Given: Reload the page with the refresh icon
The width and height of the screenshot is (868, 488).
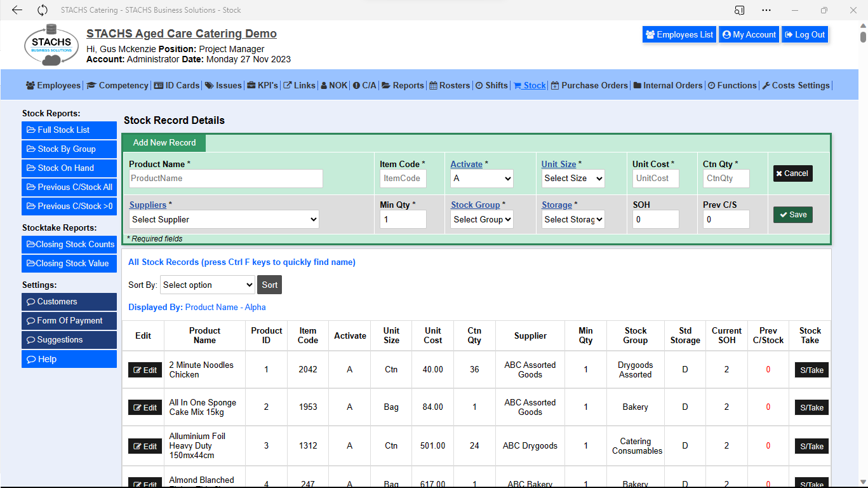Looking at the screenshot, I should click(x=43, y=10).
